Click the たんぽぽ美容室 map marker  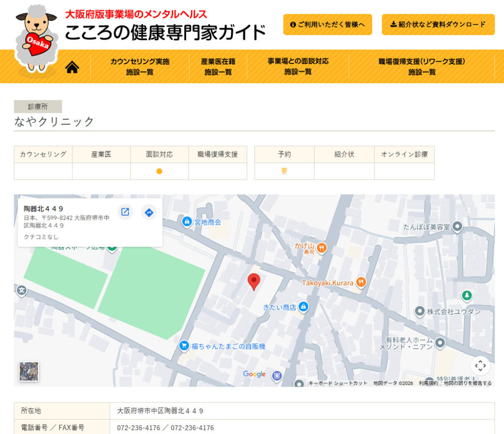458,227
